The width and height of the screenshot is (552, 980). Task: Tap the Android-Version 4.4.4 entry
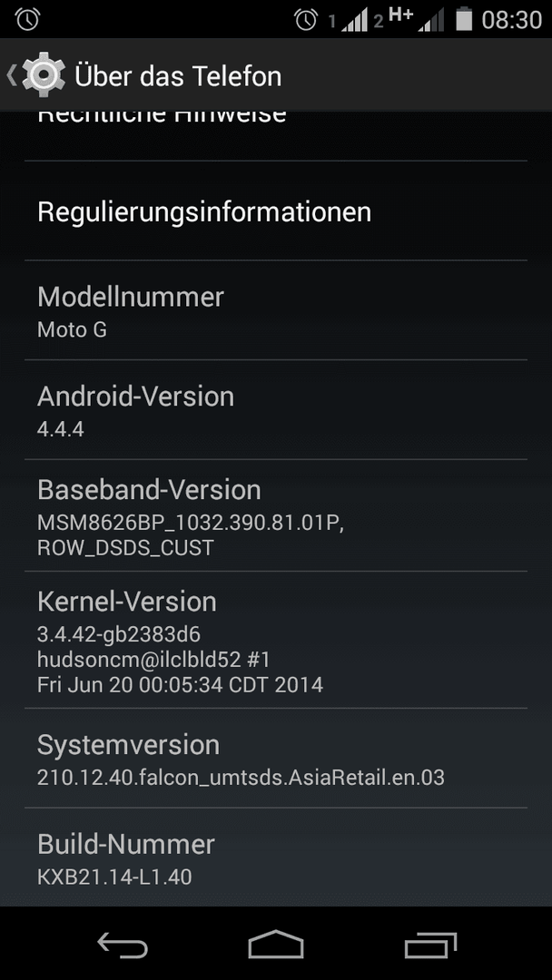[x=276, y=410]
